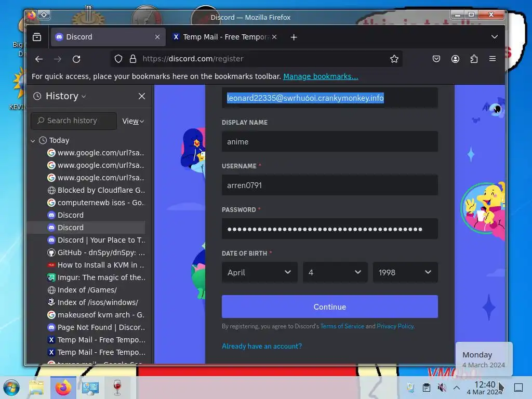Bookmark this page with the star
This screenshot has height=399, width=532.
(x=394, y=59)
